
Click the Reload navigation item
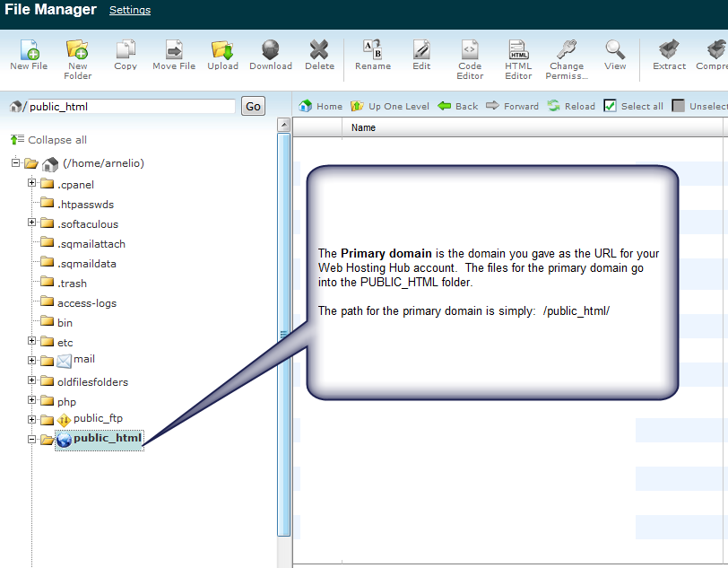click(x=571, y=106)
